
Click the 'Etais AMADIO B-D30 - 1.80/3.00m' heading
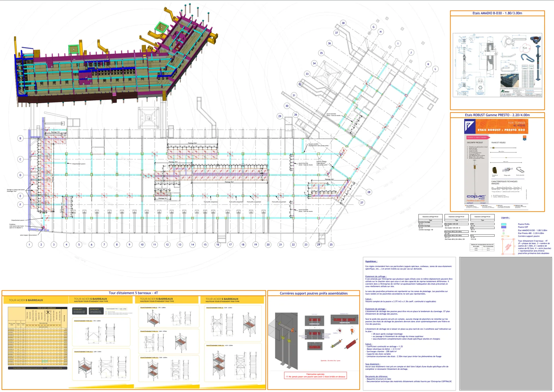497,13
